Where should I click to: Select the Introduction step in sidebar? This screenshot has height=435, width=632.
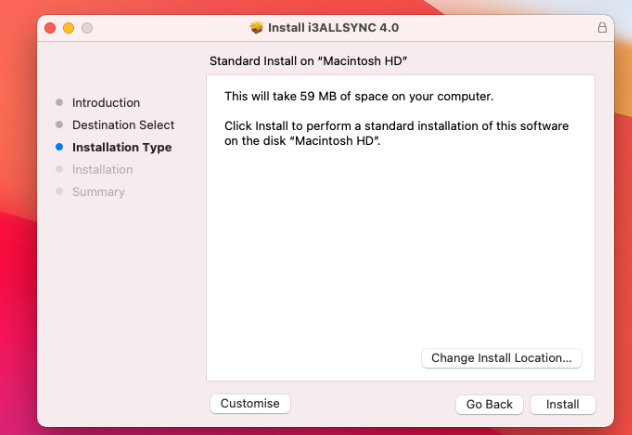point(106,103)
